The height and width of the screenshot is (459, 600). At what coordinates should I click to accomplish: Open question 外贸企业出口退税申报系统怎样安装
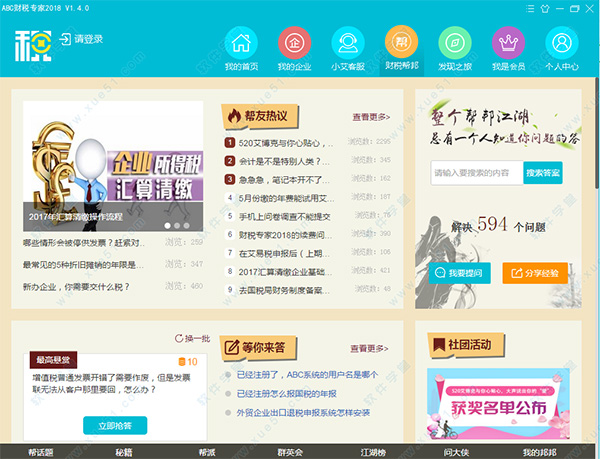tap(303, 413)
